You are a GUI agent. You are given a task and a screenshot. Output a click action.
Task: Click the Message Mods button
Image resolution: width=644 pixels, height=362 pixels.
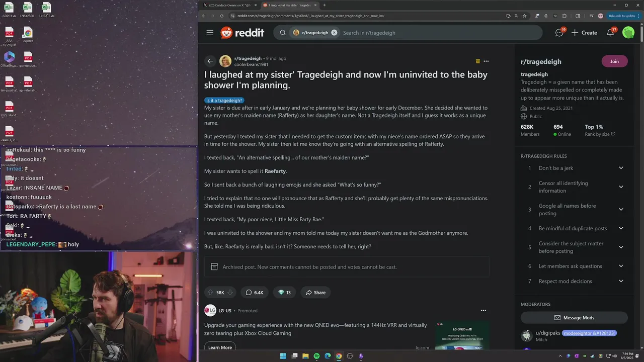pyautogui.click(x=574, y=318)
